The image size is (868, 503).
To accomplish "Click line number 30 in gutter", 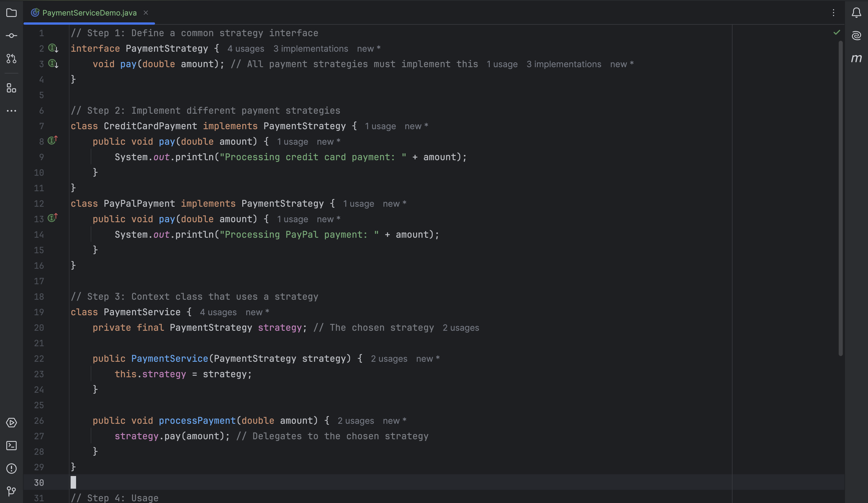I will click(x=39, y=483).
